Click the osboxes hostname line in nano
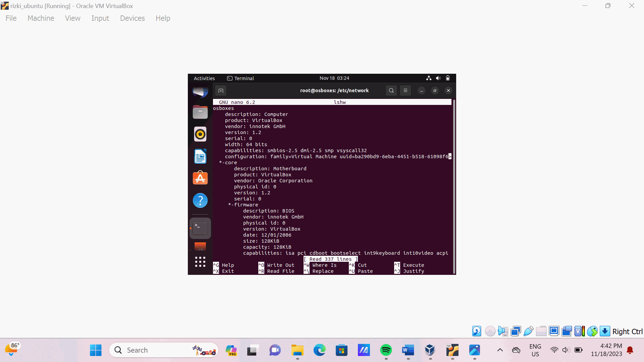The image size is (644, 362). point(223,108)
